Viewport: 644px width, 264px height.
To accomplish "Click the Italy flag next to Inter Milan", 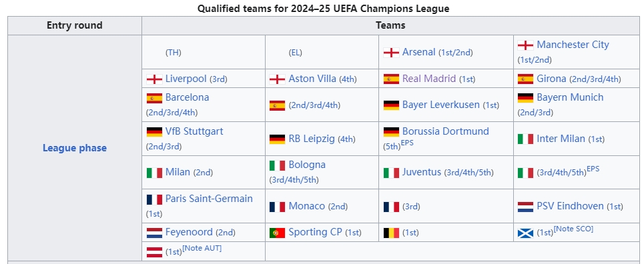I will (525, 139).
